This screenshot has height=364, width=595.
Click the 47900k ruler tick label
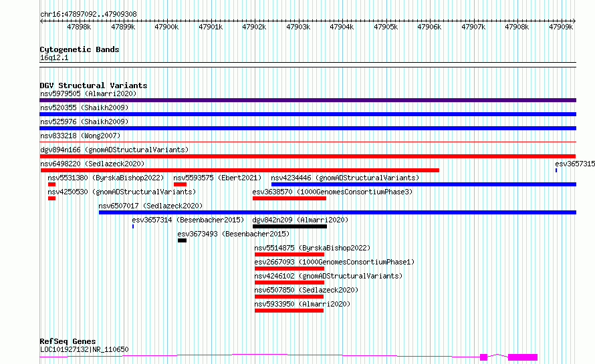pyautogui.click(x=166, y=27)
